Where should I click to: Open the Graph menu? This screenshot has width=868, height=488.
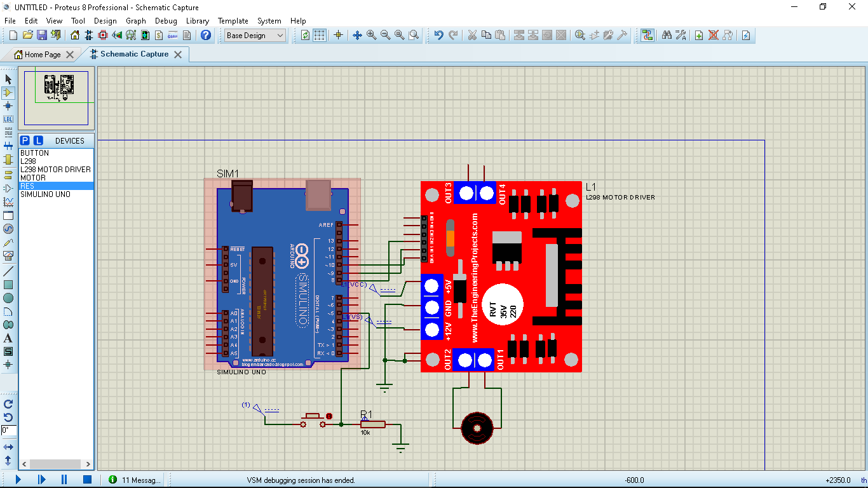click(136, 21)
